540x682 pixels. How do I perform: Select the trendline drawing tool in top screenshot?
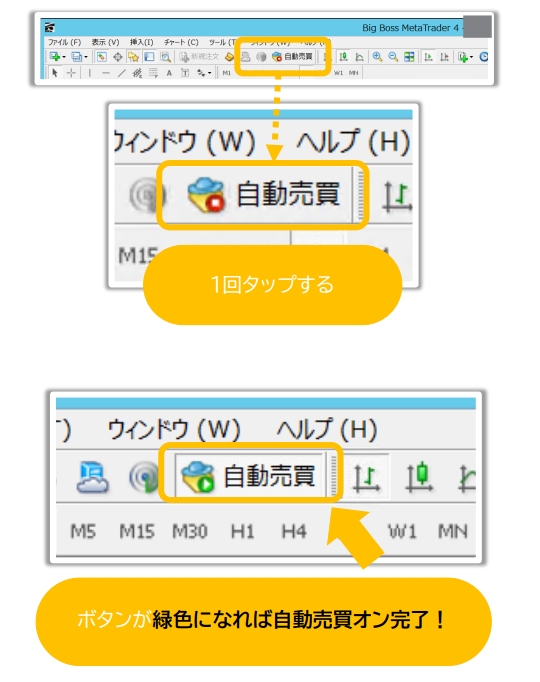click(x=122, y=73)
